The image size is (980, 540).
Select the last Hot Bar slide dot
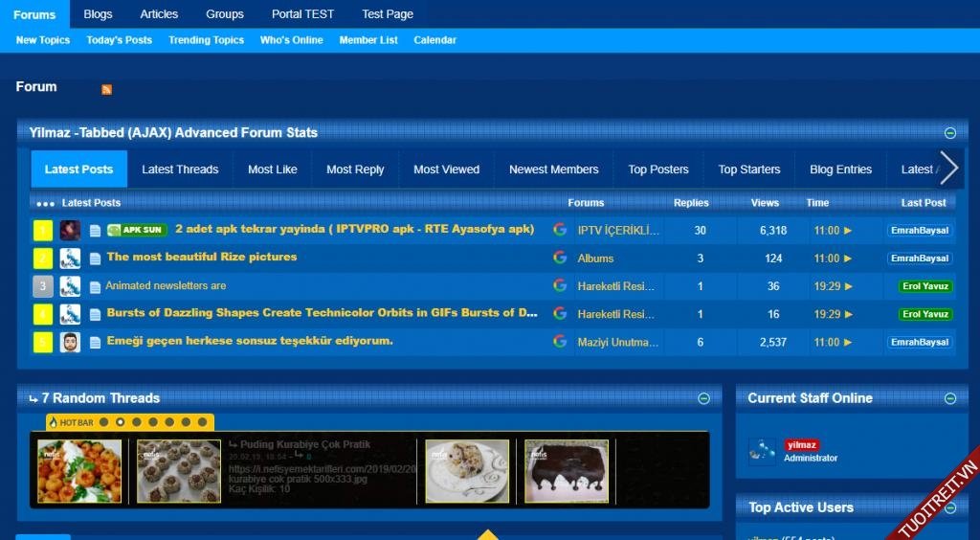click(202, 421)
